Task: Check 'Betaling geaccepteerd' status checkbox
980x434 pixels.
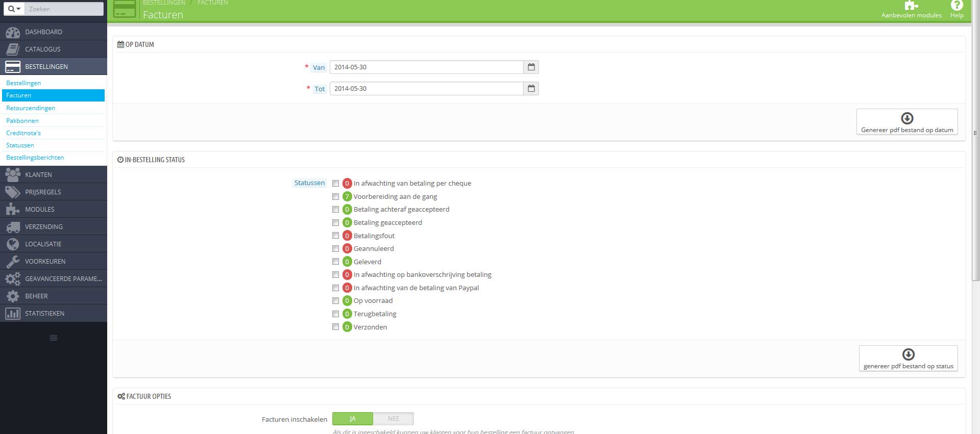Action: pos(335,223)
